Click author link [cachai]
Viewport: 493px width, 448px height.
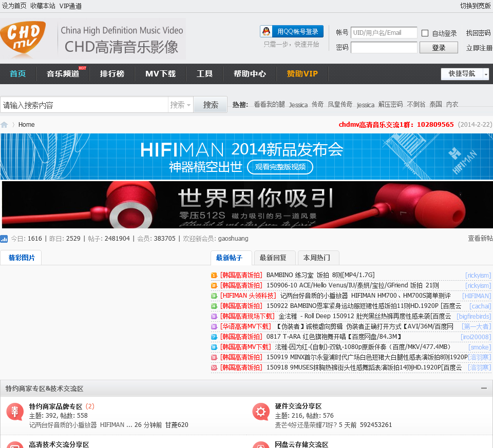(x=480, y=306)
